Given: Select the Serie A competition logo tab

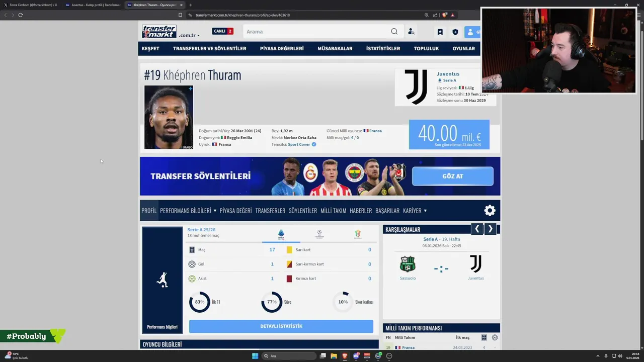Looking at the screenshot, I should pyautogui.click(x=281, y=234).
